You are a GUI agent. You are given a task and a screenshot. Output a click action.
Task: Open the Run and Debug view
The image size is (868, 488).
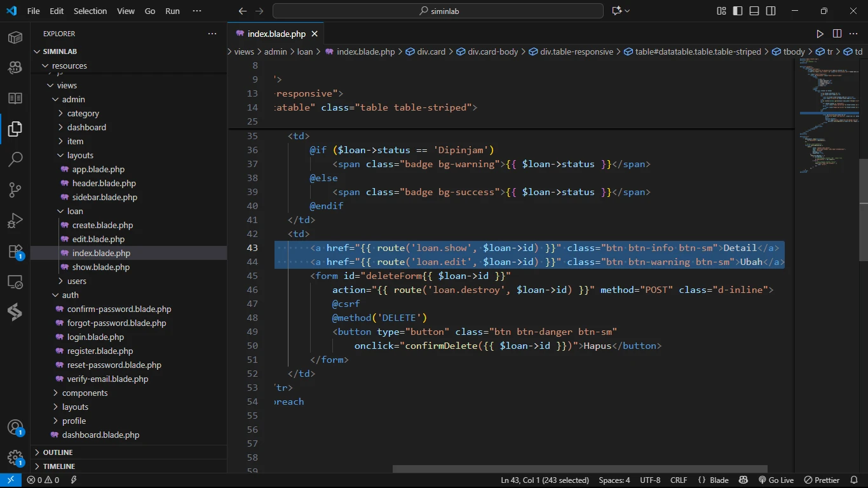click(x=15, y=220)
